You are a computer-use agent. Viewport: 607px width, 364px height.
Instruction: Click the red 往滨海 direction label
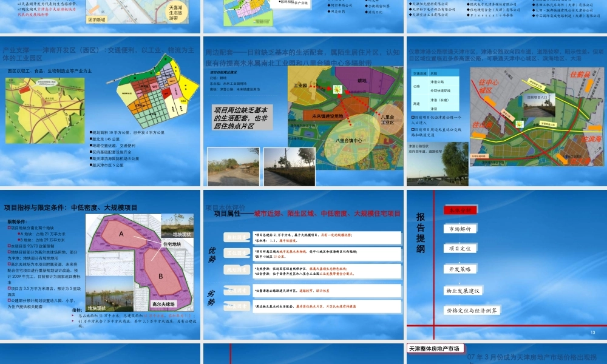coord(591,139)
